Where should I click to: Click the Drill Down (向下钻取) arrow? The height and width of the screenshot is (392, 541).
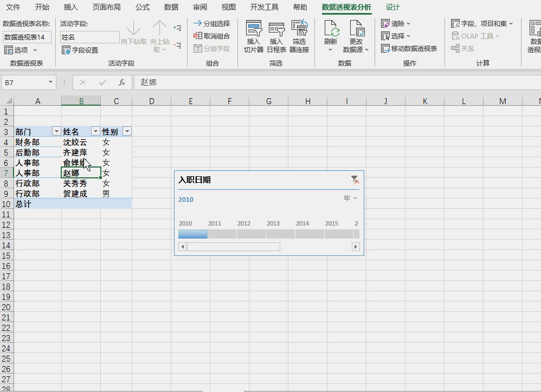coord(133,28)
